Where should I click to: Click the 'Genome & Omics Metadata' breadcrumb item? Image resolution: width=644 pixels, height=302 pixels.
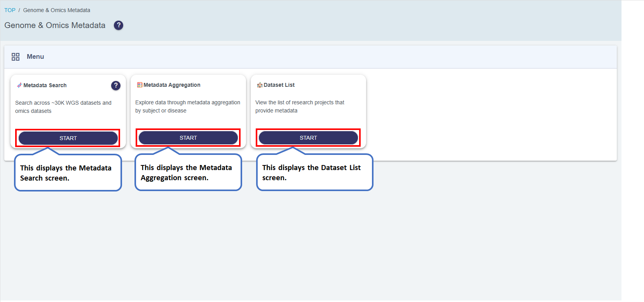pos(57,10)
